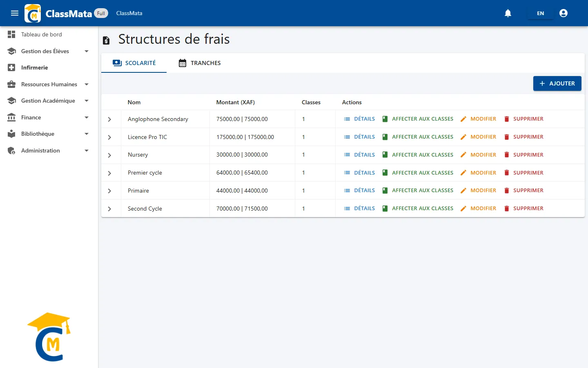Open Détails for Anglophone Secondary

pos(359,119)
